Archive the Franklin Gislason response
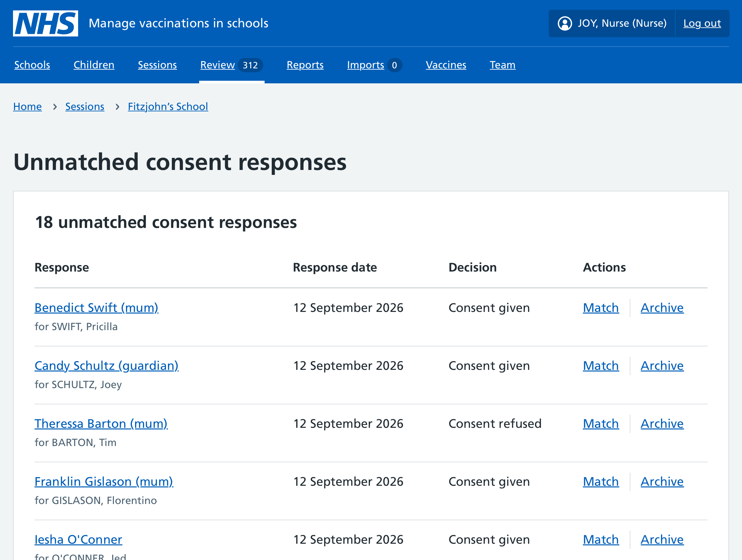This screenshot has height=560, width=742. point(662,482)
